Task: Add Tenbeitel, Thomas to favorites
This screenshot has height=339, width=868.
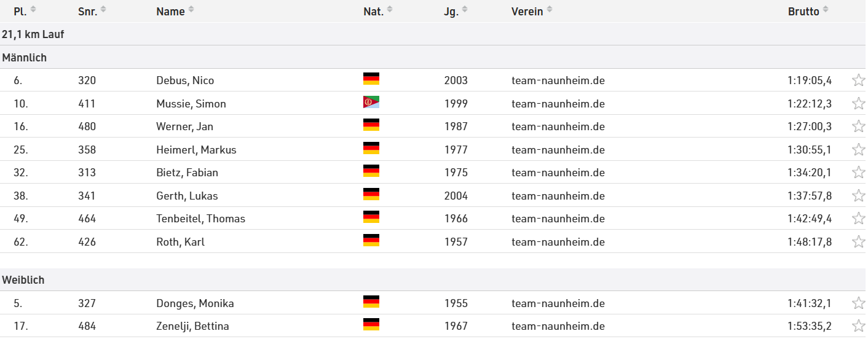Action: click(x=858, y=219)
